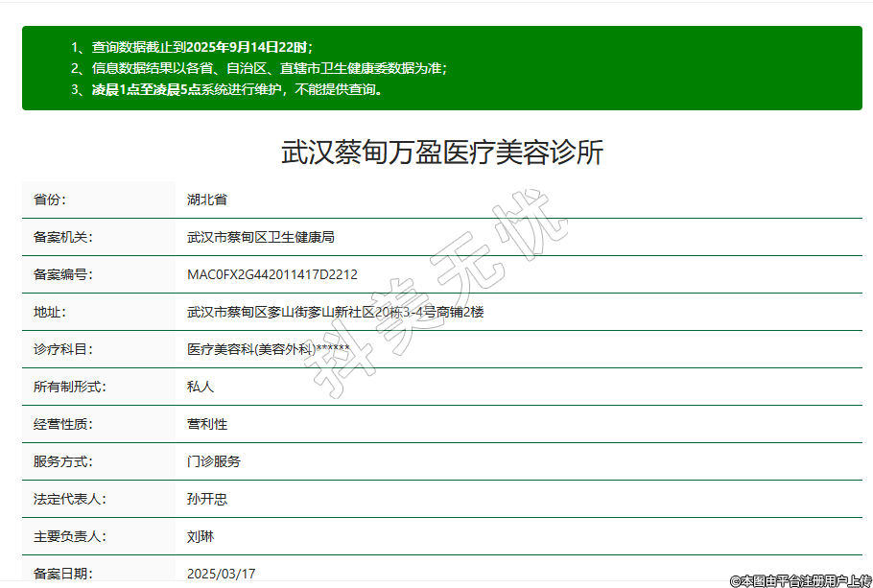Select the 湖北省 value

(206, 200)
